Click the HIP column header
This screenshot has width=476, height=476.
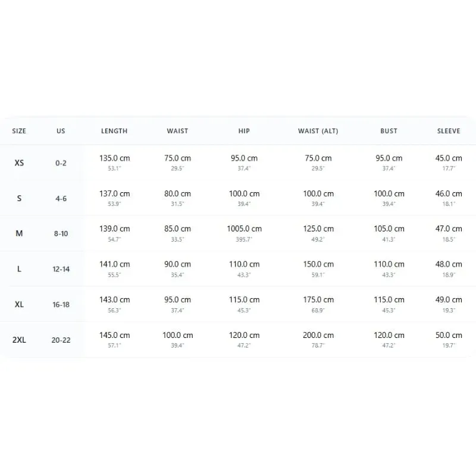coord(244,131)
